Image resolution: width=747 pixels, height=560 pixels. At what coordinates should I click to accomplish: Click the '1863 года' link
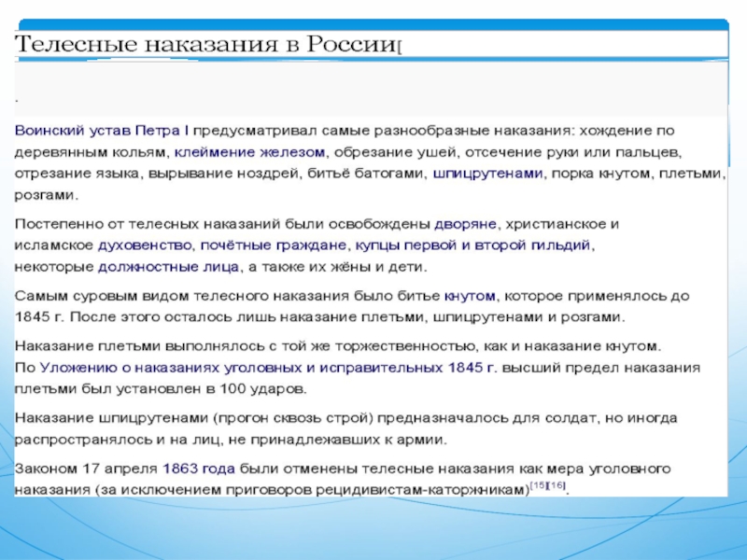pyautogui.click(x=199, y=469)
